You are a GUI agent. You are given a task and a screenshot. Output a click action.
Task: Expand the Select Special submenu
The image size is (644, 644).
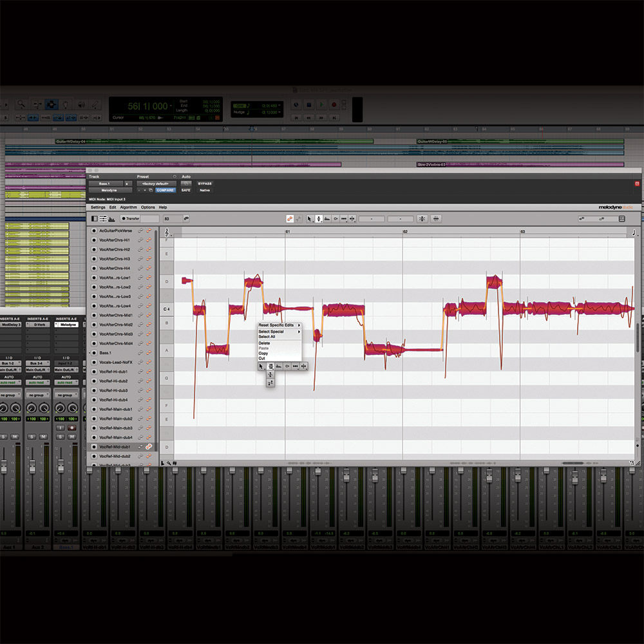coord(279,332)
